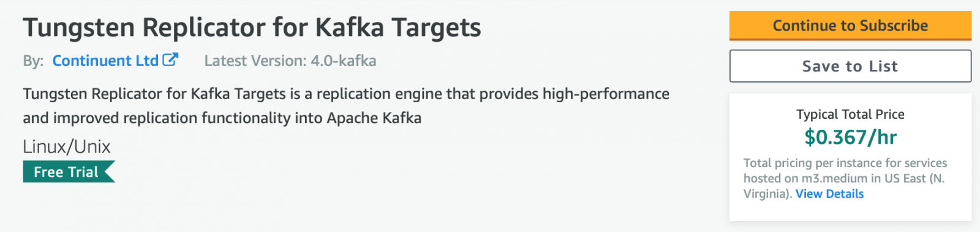This screenshot has height=232, width=980.
Task: Click the Latest Version label text
Action: 255,61
